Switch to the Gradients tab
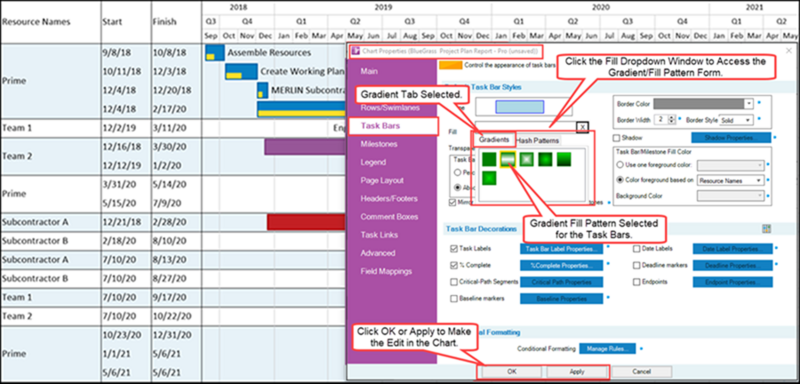The height and width of the screenshot is (384, 800). (x=493, y=140)
